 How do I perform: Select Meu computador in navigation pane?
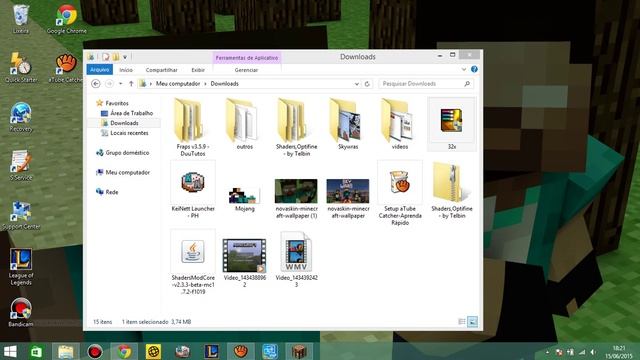[x=127, y=173]
